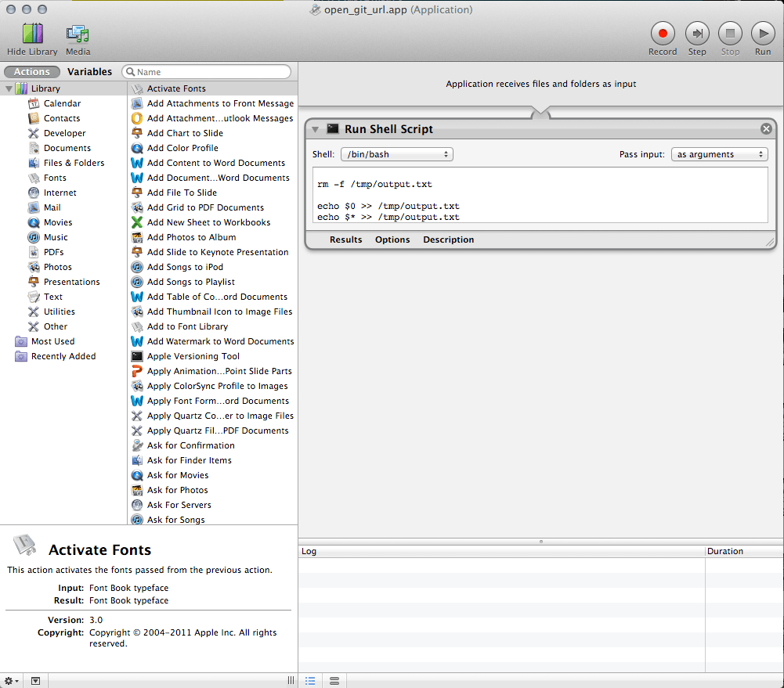784x688 pixels.
Task: Select the Documents library category
Action: click(x=67, y=149)
